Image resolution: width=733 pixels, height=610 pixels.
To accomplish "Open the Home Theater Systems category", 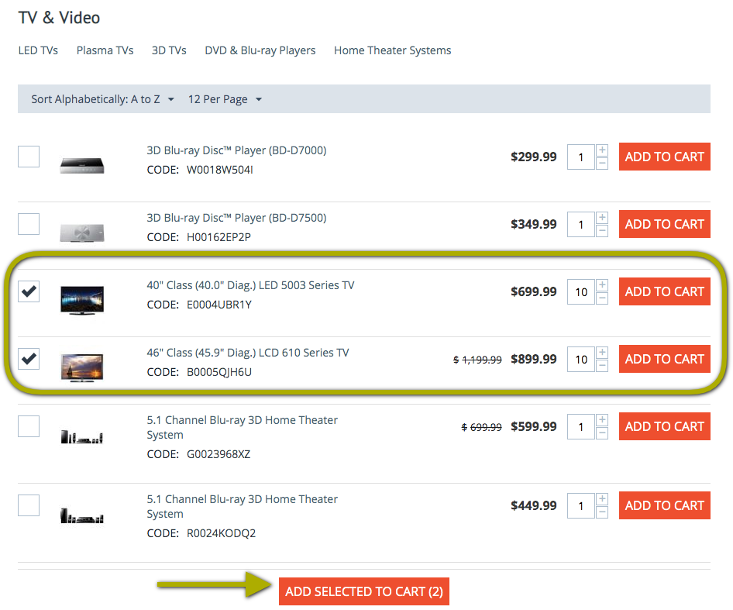I will point(392,50).
